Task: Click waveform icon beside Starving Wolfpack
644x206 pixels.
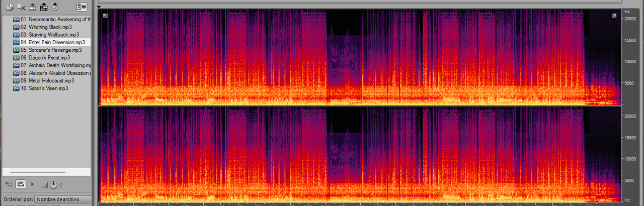Action: click(x=16, y=35)
